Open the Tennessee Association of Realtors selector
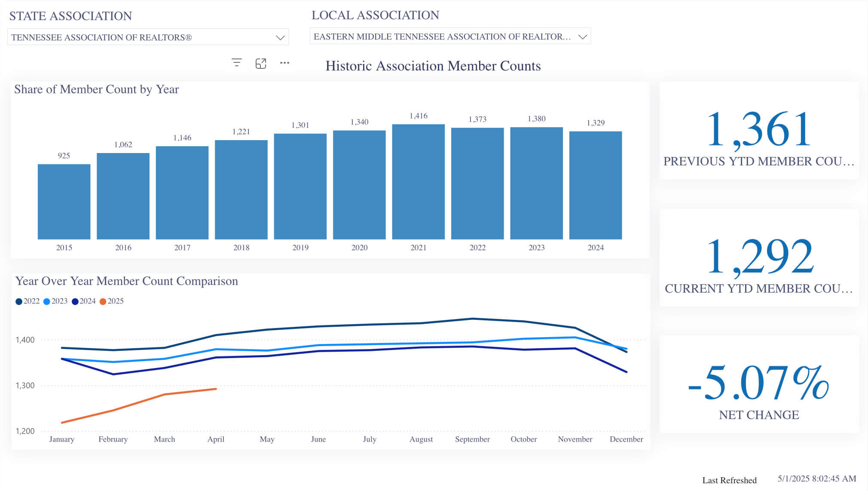Viewport: 868px width, 491px height. (x=148, y=37)
